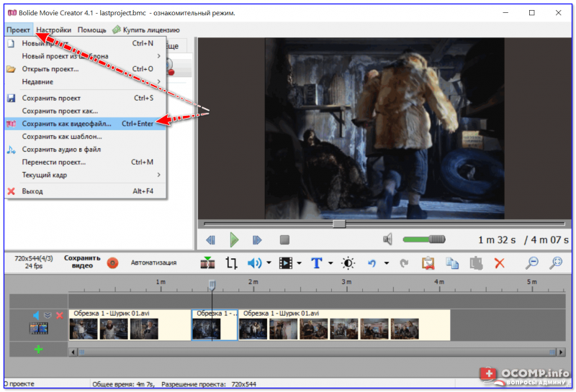Click the Сохранить проект floppy icon
Screen dimensions: 576x392
tap(11, 98)
